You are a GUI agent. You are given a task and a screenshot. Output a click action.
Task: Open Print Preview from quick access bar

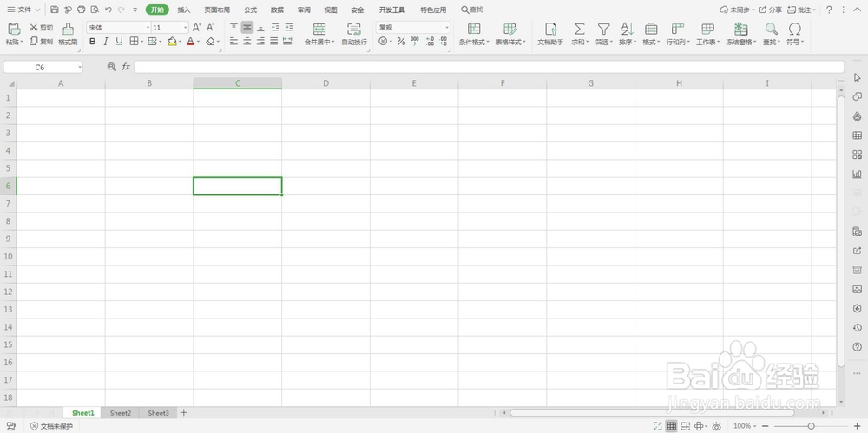click(95, 10)
